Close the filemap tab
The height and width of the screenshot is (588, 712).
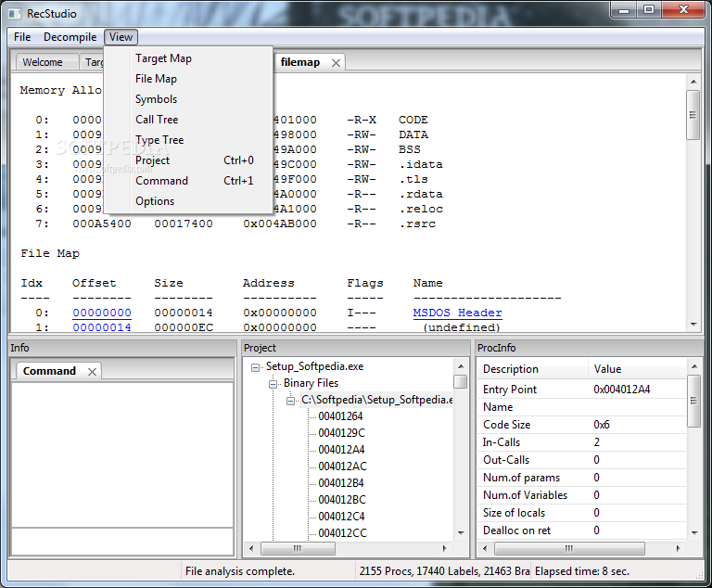pos(336,63)
